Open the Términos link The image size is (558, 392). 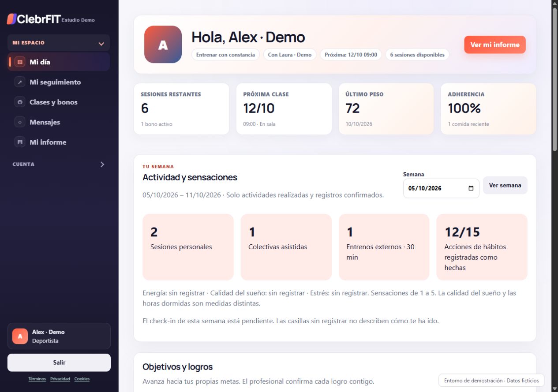pyautogui.click(x=37, y=379)
